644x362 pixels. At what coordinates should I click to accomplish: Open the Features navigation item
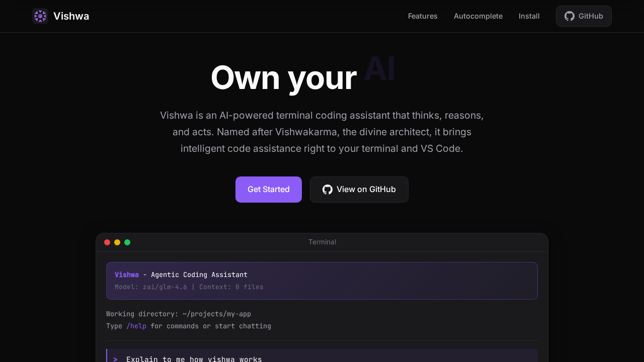(423, 16)
